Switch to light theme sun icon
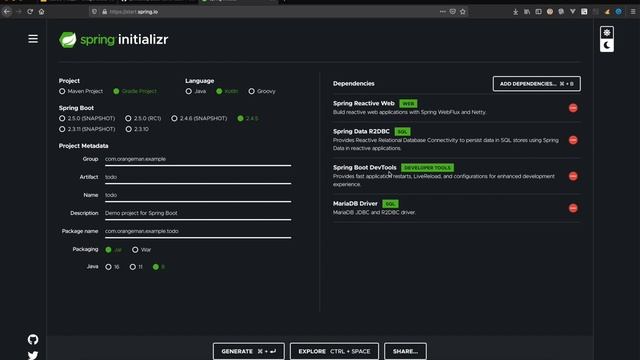Viewport: 640px width, 360px height. pyautogui.click(x=607, y=33)
